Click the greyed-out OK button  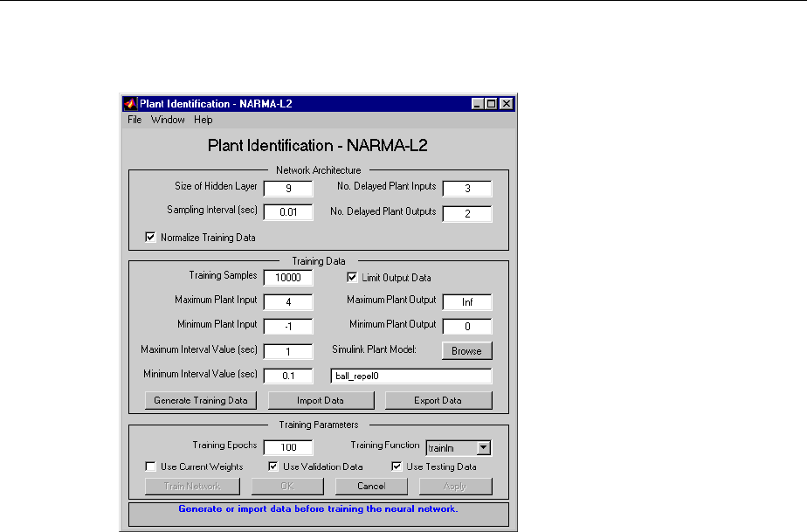(x=287, y=487)
